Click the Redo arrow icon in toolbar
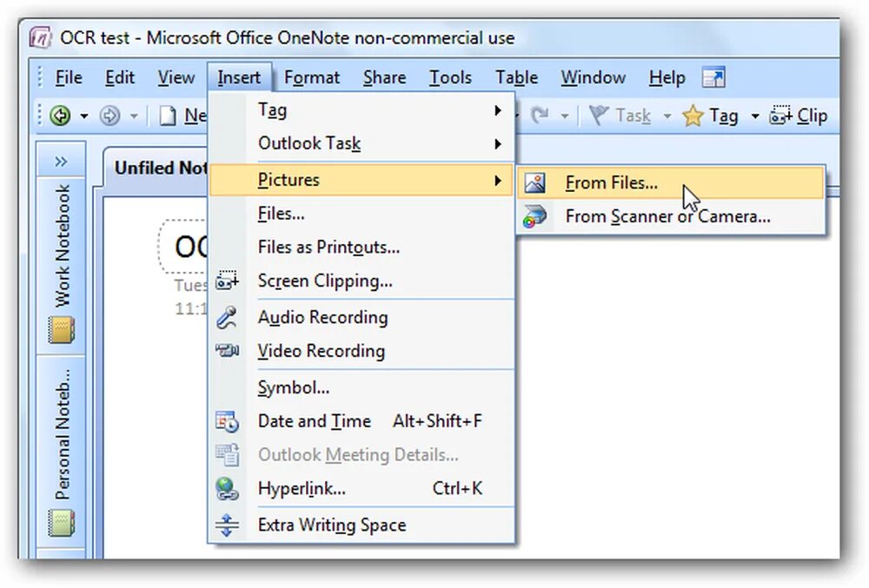 (540, 116)
